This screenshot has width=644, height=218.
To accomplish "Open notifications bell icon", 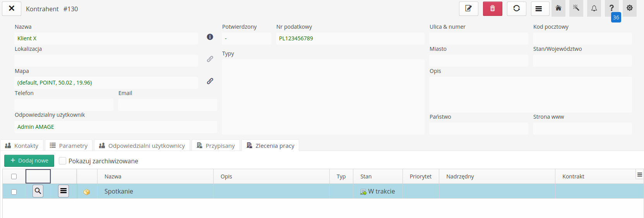I will (594, 8).
